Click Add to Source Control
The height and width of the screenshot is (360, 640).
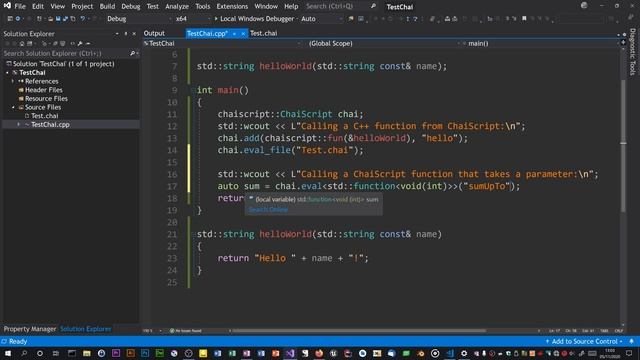584,341
